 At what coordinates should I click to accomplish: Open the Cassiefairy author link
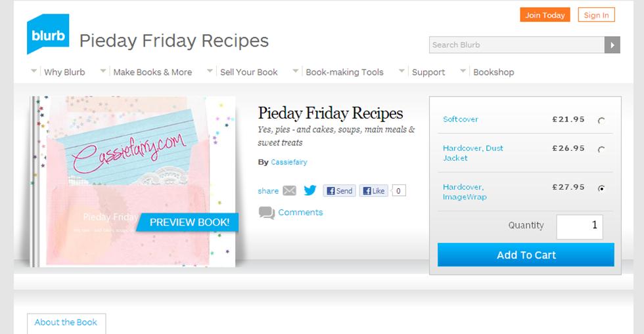point(288,162)
